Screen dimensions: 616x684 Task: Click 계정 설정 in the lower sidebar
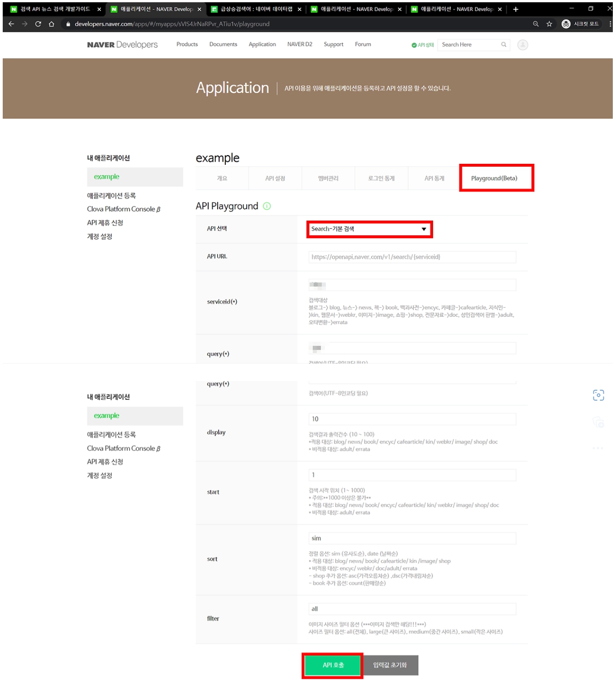pyautogui.click(x=100, y=476)
